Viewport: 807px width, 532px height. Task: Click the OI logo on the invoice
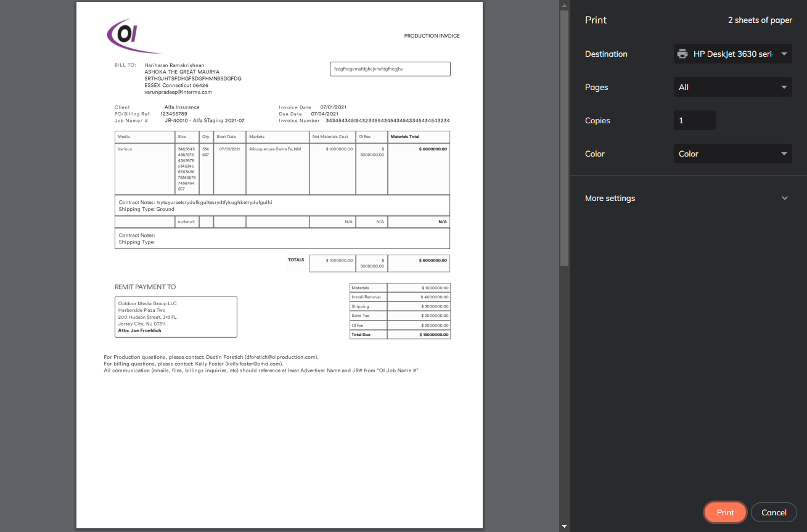click(x=133, y=36)
